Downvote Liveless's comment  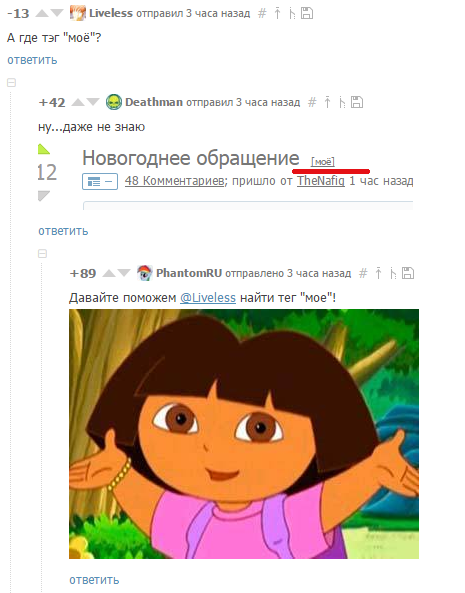tap(57, 14)
